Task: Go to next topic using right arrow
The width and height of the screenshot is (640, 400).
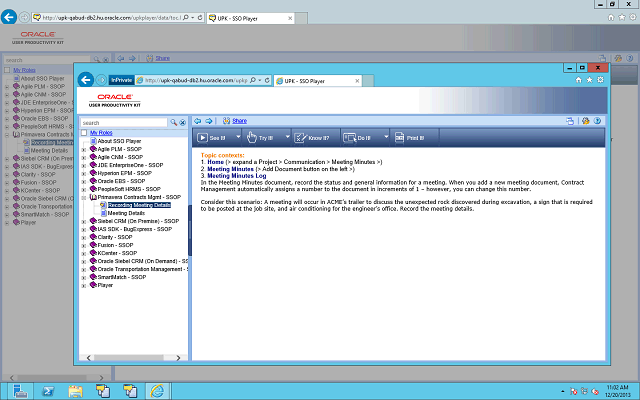Action: click(208, 120)
